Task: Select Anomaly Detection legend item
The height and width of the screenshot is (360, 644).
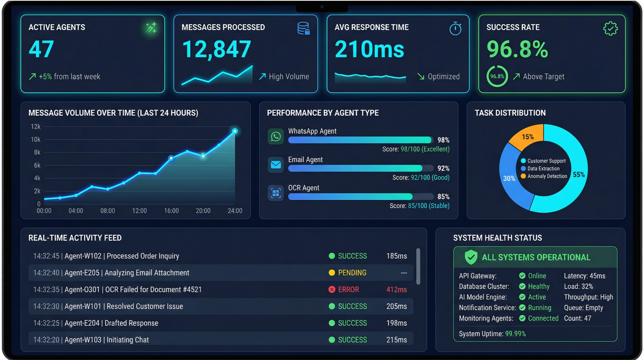Action: (544, 176)
